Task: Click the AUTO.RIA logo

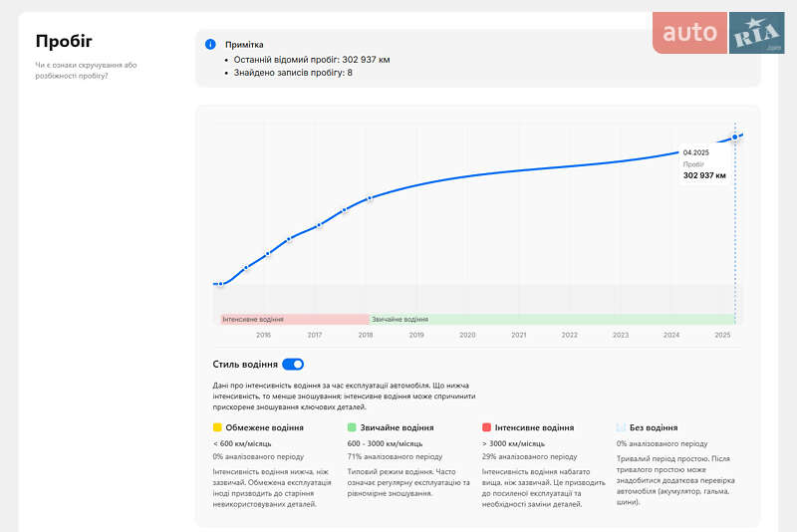Action: click(x=718, y=33)
